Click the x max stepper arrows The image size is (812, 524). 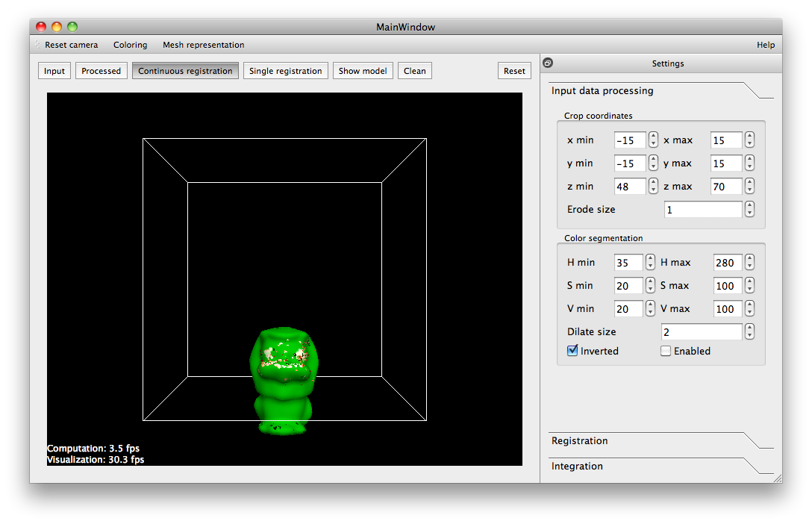(749, 140)
